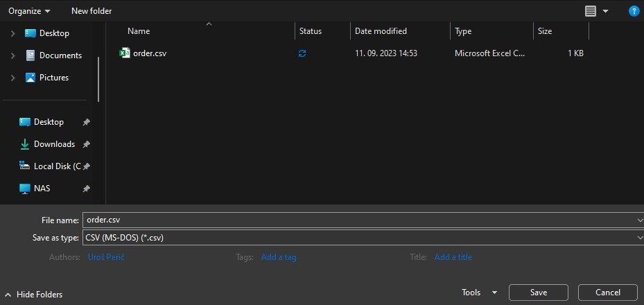Click the Save button
644x305 pixels.
[538, 293]
